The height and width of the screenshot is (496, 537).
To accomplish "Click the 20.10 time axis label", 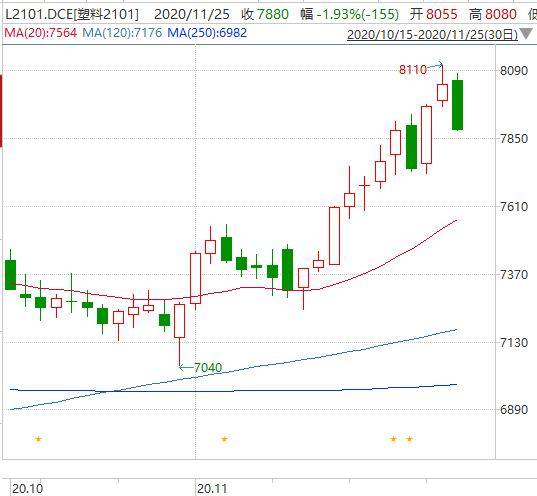I will [27, 488].
